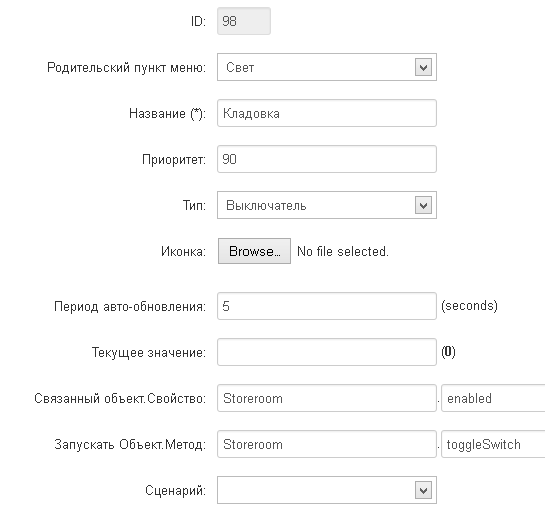Click the 'Приоритет:' label text

174,160
